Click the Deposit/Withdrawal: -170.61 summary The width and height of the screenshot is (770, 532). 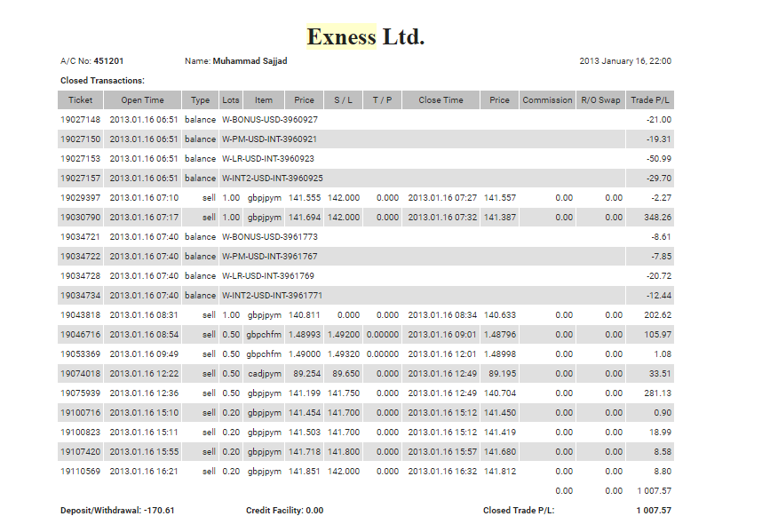pos(117,511)
